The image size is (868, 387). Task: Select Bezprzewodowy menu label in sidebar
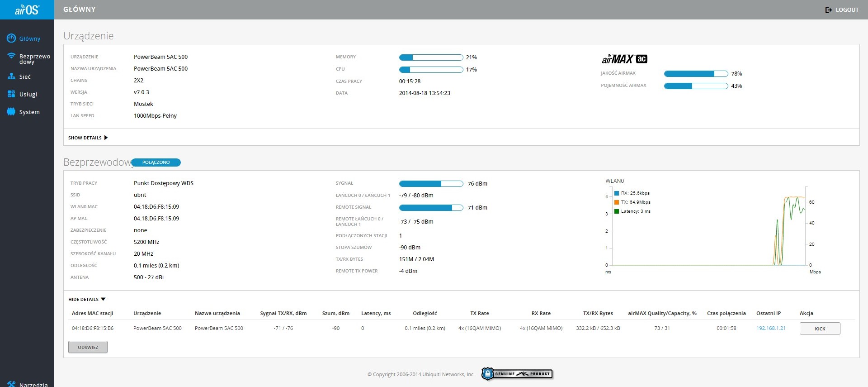pyautogui.click(x=35, y=59)
